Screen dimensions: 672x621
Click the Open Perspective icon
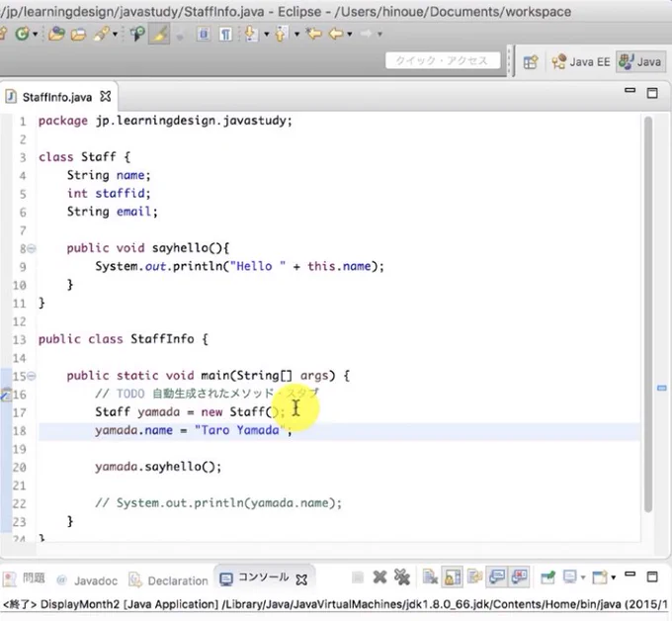(x=531, y=62)
